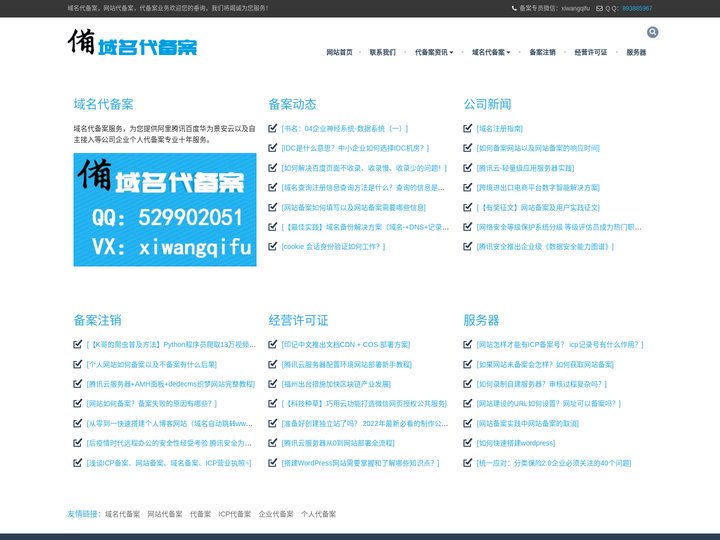
Task: Click checkmark icon beside 个人网站如何备案 article
Action: pos(78,364)
